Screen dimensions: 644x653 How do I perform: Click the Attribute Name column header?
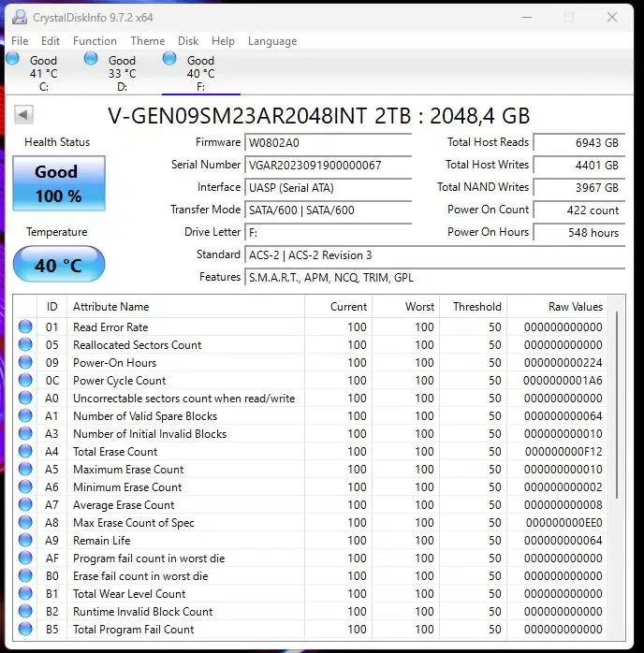(185, 307)
